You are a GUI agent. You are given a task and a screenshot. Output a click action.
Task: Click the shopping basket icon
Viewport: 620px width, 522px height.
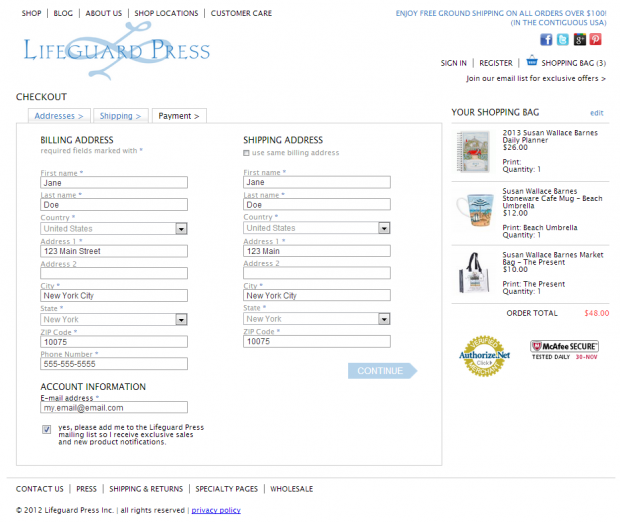532,61
